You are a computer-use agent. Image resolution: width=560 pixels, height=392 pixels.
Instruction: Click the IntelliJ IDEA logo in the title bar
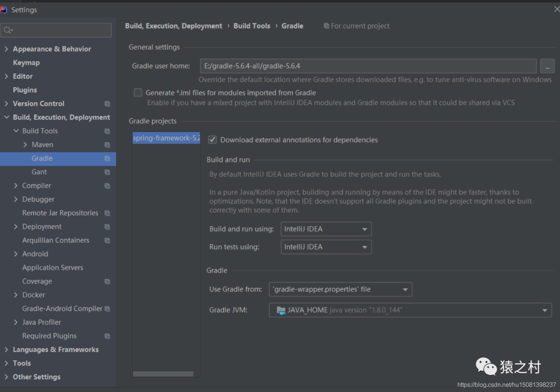click(3, 10)
